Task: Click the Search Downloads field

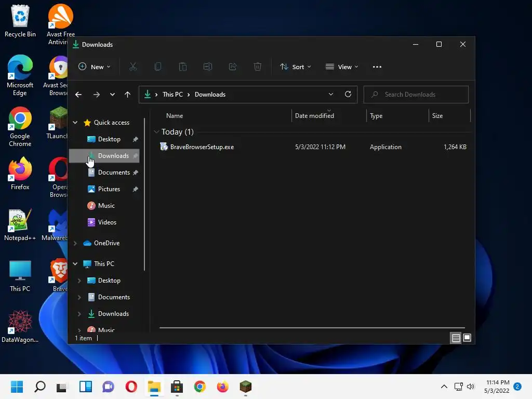Action: tap(416, 95)
